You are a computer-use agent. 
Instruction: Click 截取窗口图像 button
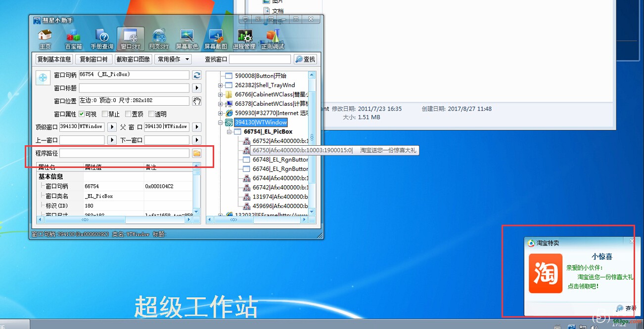[133, 59]
